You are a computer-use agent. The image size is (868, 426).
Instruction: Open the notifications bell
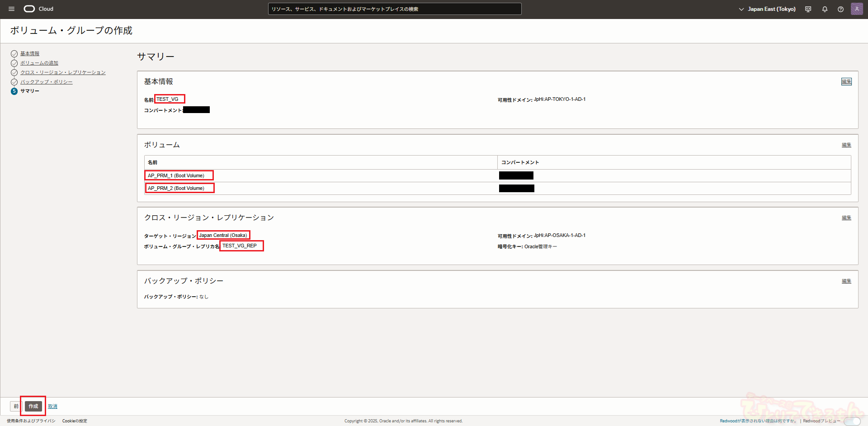(825, 9)
